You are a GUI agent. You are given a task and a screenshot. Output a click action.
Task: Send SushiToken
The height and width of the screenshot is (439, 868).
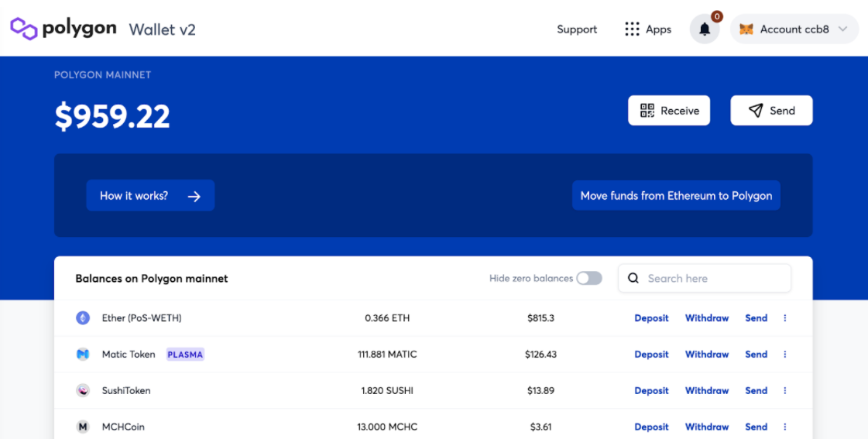756,390
